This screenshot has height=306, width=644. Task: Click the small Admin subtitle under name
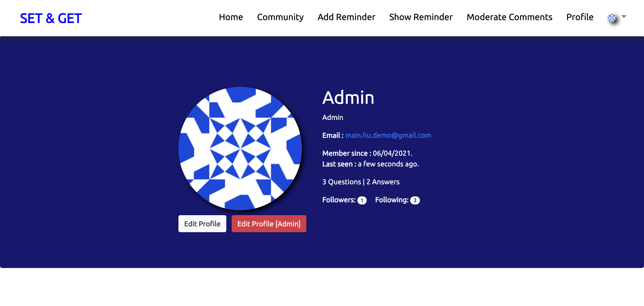pos(333,117)
